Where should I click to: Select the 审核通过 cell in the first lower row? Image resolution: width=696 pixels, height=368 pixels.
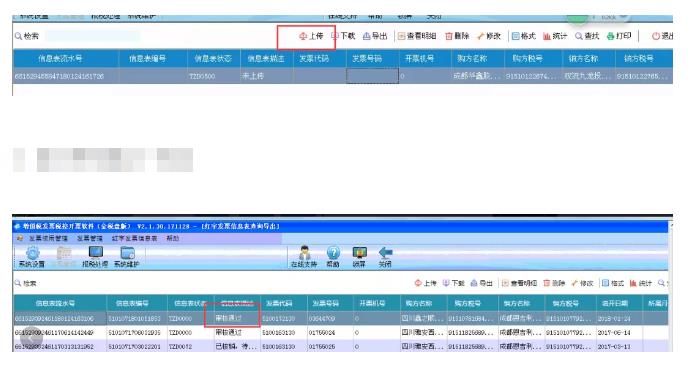click(237, 318)
